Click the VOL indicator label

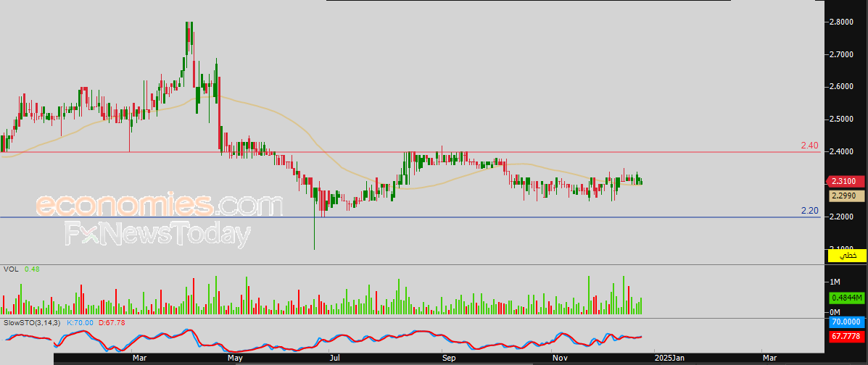click(10, 269)
